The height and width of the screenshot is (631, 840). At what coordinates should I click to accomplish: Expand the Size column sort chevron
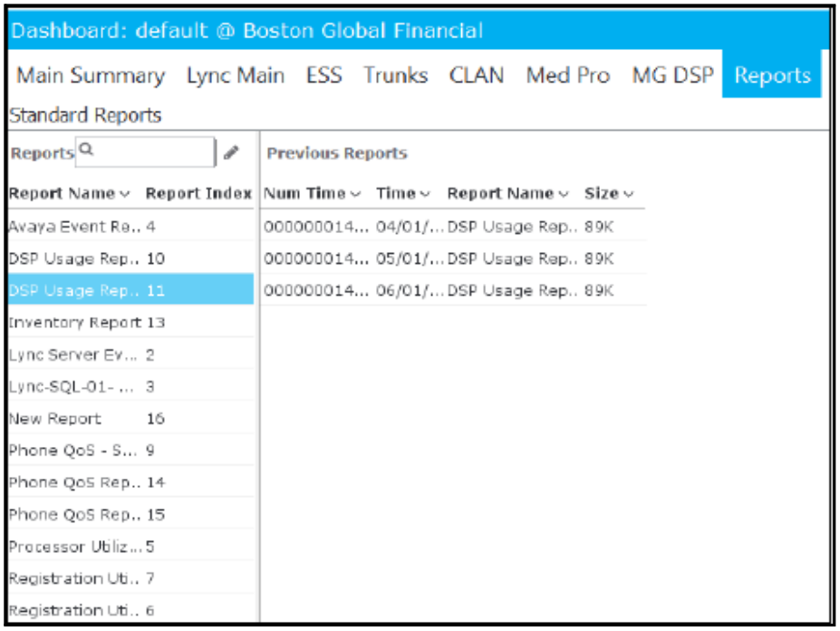628,194
